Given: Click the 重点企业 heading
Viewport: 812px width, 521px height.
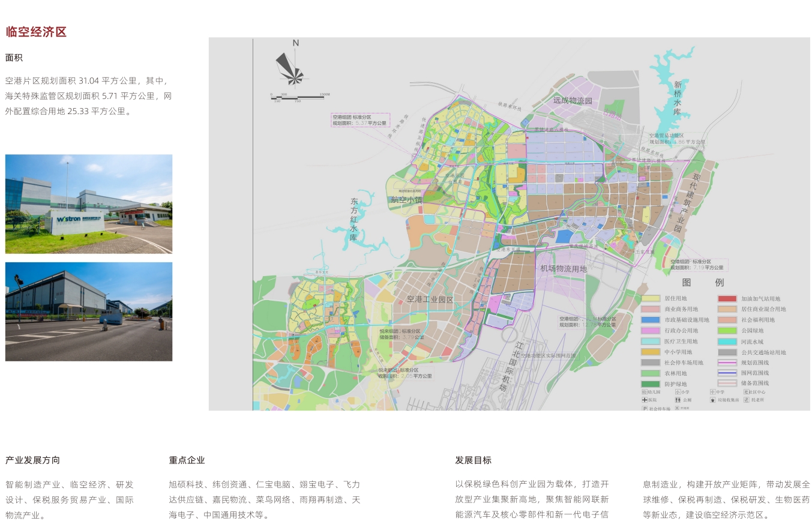Looking at the screenshot, I should tap(187, 460).
